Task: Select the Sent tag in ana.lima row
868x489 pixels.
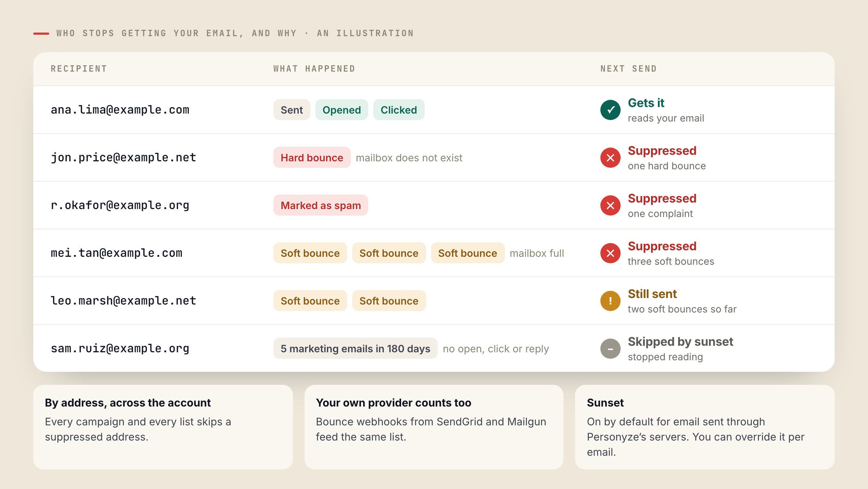Action: coord(292,110)
